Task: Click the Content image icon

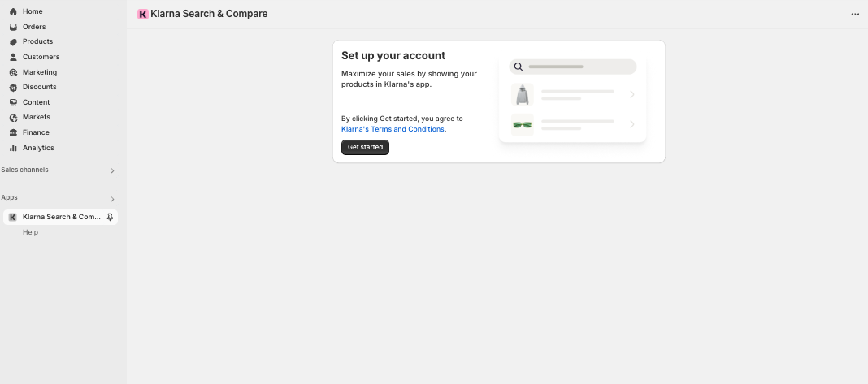Action: pos(13,102)
